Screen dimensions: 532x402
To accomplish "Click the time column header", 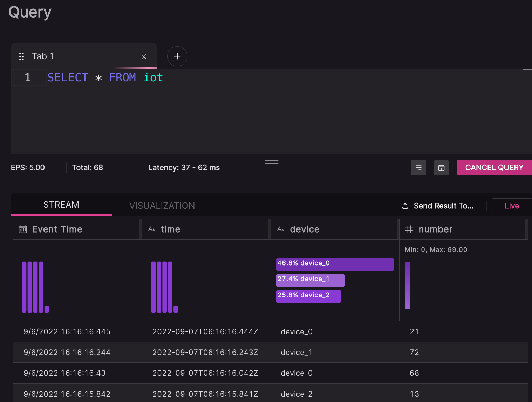I will (170, 229).
